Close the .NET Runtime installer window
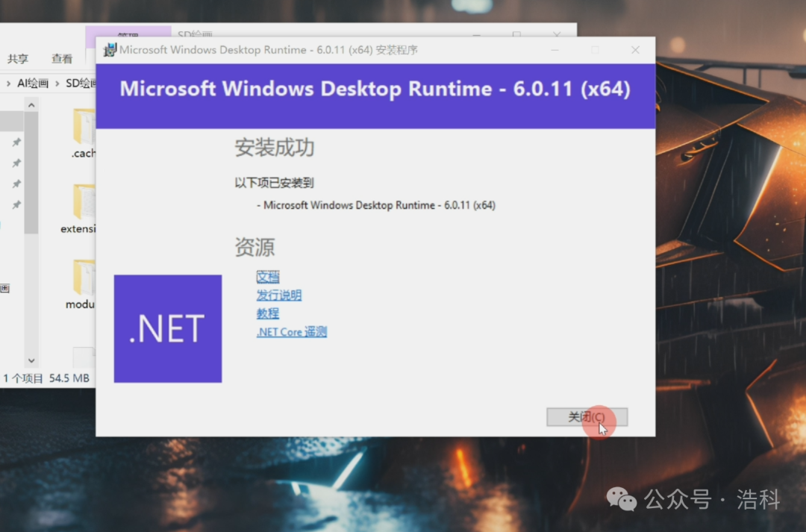This screenshot has height=532, width=806. click(x=635, y=50)
